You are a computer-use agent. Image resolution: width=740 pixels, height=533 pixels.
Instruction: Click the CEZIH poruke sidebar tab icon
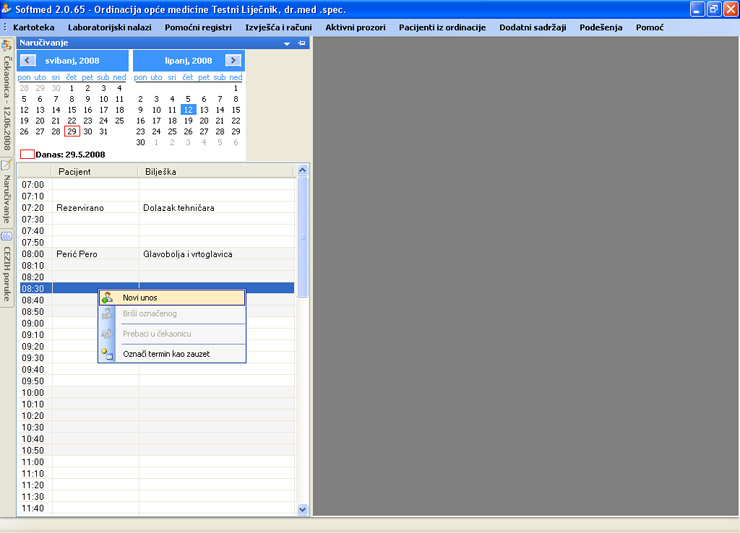(7, 236)
